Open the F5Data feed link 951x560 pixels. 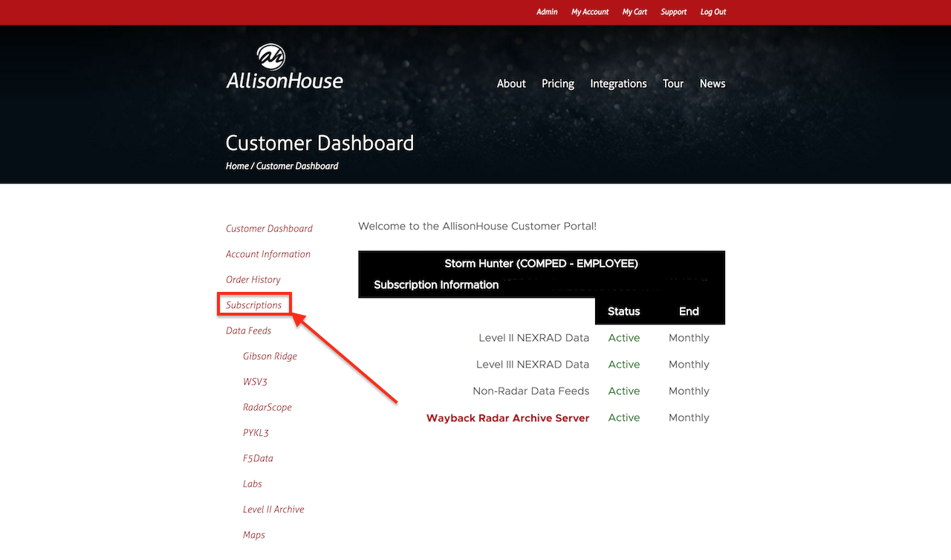coord(258,458)
